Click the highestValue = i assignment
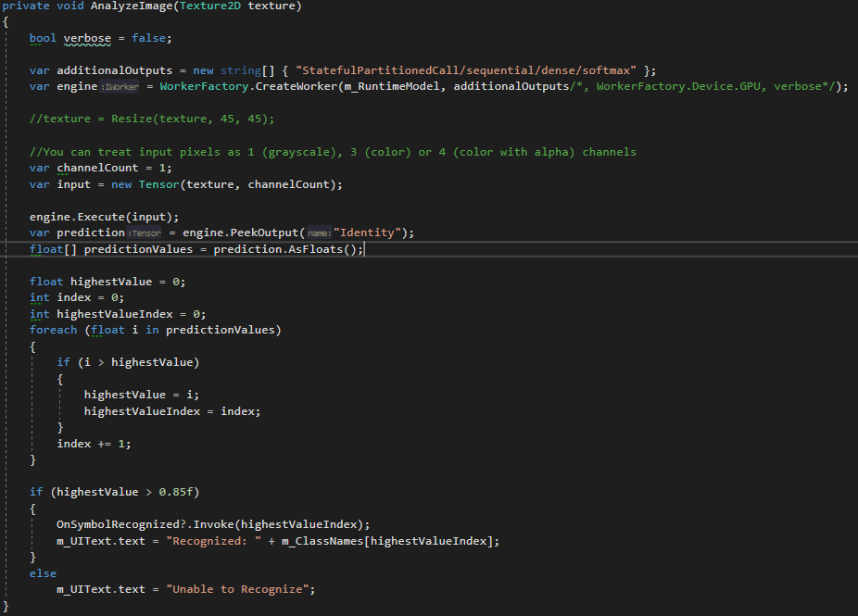The width and height of the screenshot is (858, 616). point(142,395)
